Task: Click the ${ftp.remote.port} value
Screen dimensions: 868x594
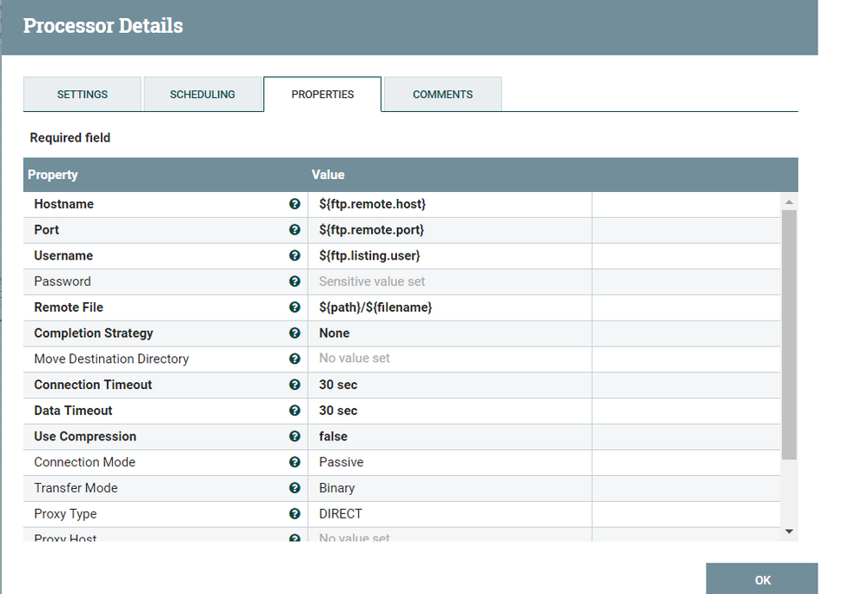Action: 372,229
